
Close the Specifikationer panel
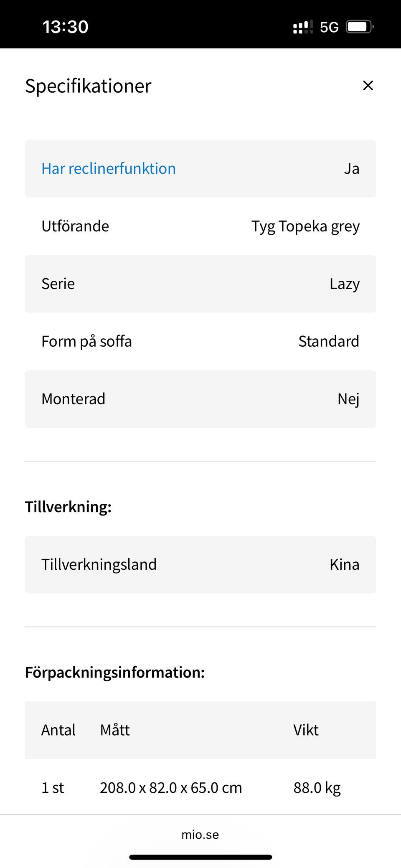[368, 86]
